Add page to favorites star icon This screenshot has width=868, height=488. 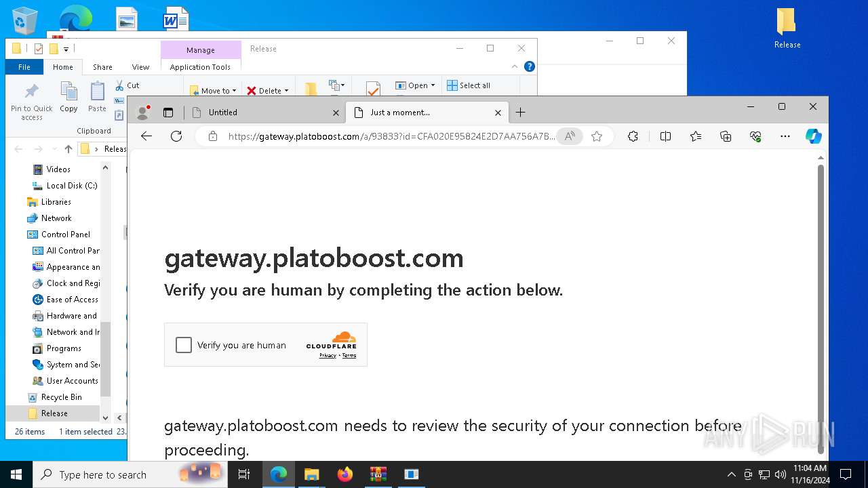coord(597,136)
